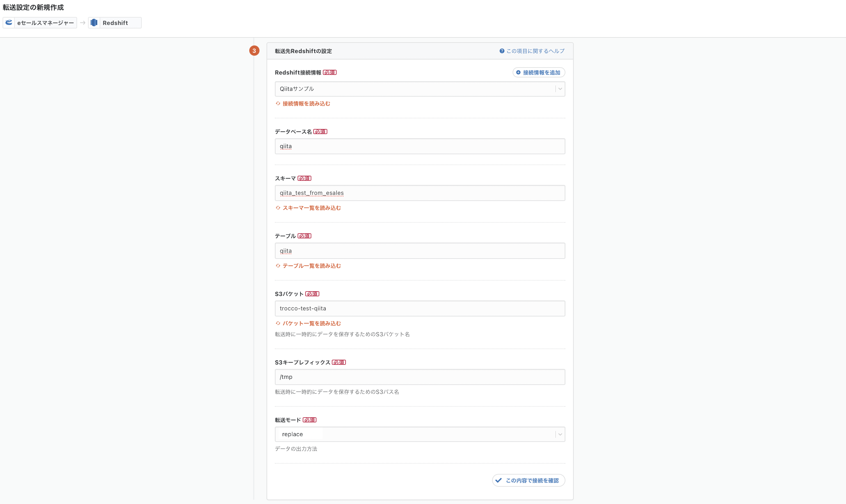Click the 転送設定の新規作成 page title
The height and width of the screenshot is (504, 846).
coord(33,7)
